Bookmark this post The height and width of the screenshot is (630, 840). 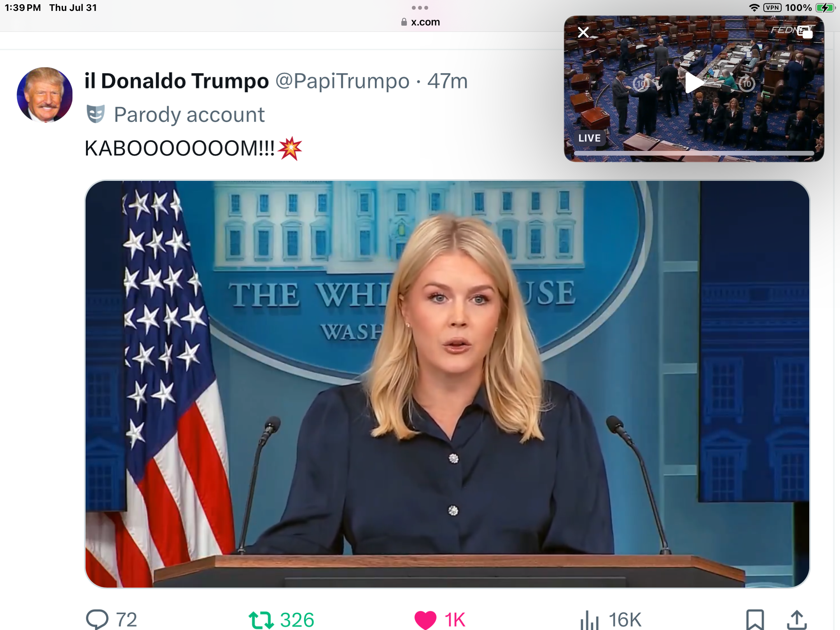pyautogui.click(x=755, y=619)
